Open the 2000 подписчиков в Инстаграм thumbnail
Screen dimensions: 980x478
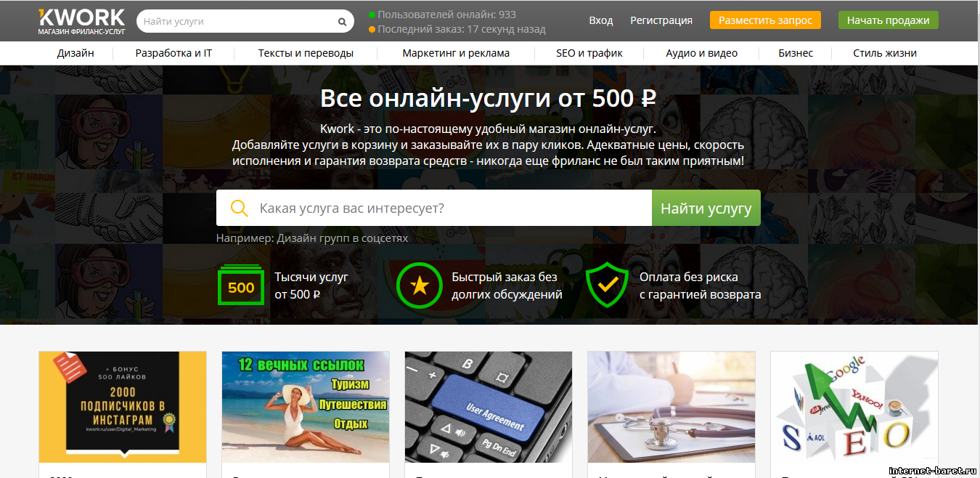click(123, 407)
